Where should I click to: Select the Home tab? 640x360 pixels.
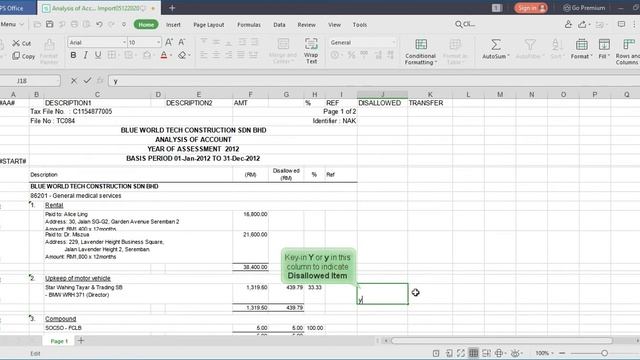click(x=146, y=24)
